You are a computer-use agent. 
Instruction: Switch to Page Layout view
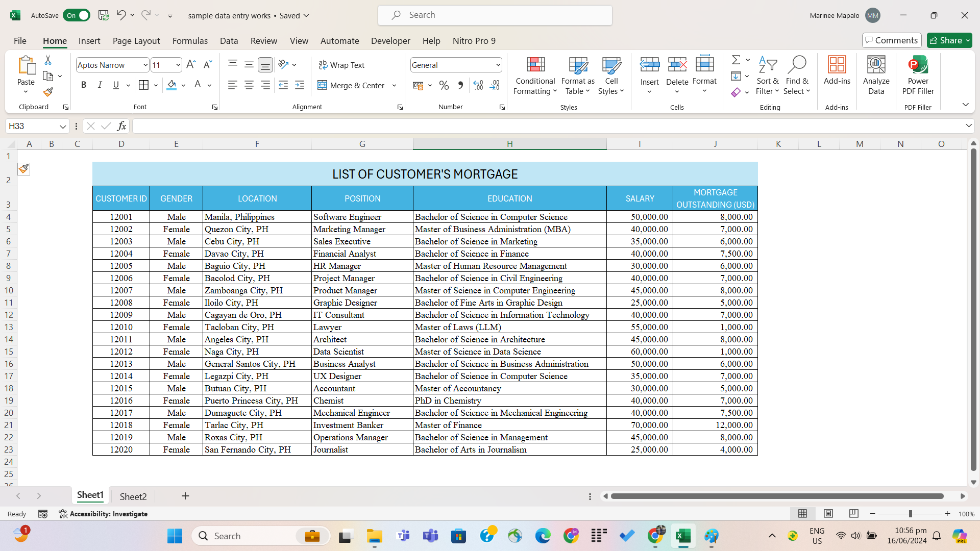pyautogui.click(x=828, y=514)
